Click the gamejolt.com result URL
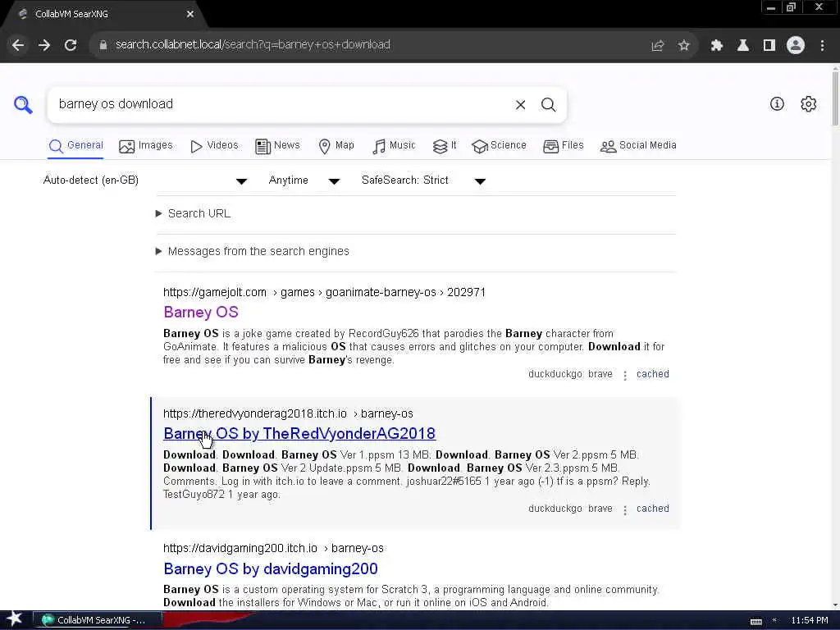 [x=324, y=293]
